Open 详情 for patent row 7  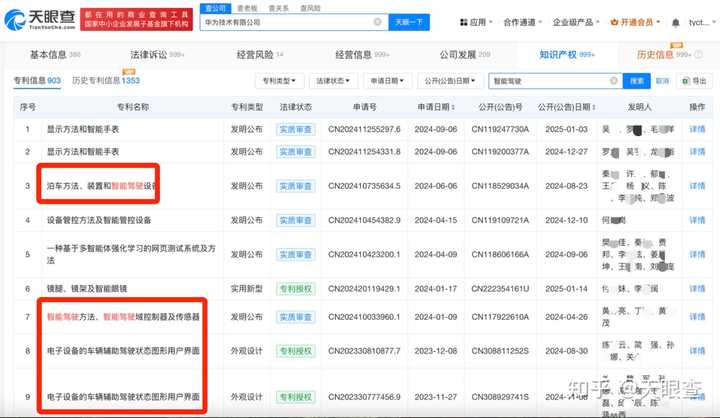(x=697, y=316)
